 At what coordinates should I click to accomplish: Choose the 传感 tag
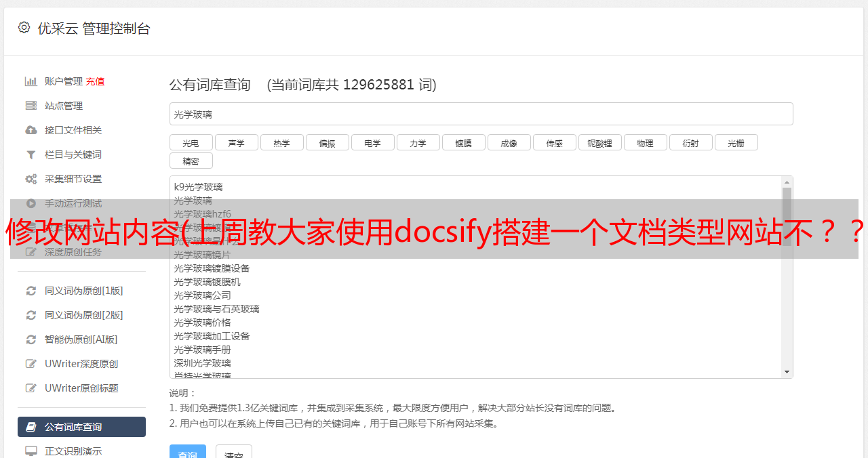(554, 142)
